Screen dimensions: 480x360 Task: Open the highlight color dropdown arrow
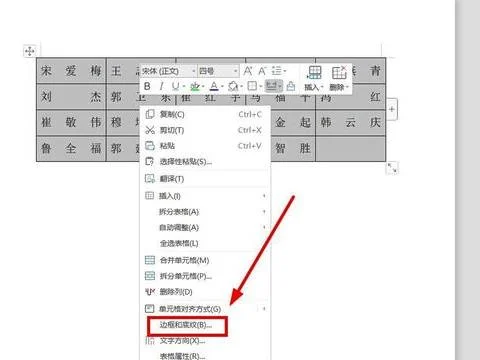203,87
